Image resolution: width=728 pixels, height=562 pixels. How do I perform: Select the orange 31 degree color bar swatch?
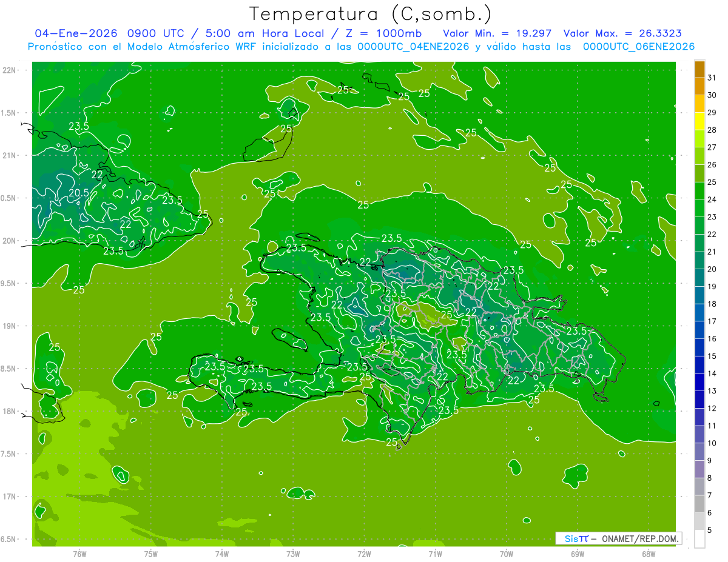(x=699, y=69)
